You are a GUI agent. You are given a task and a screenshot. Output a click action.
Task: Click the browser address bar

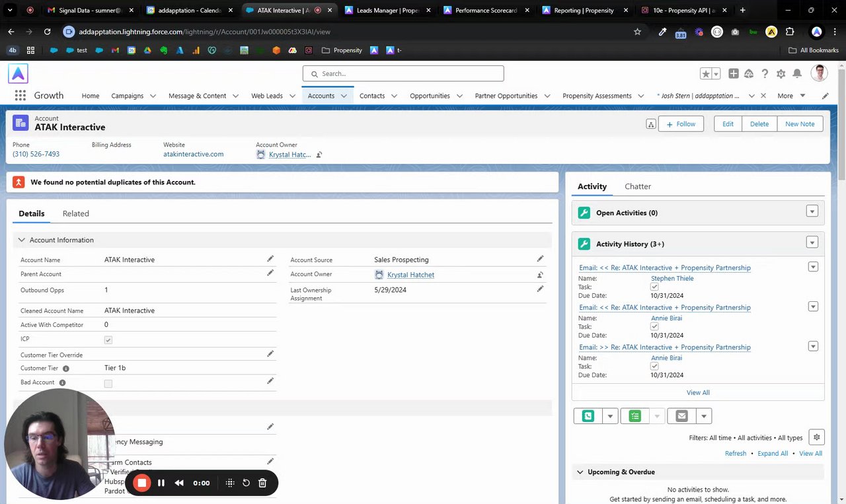[350, 31]
